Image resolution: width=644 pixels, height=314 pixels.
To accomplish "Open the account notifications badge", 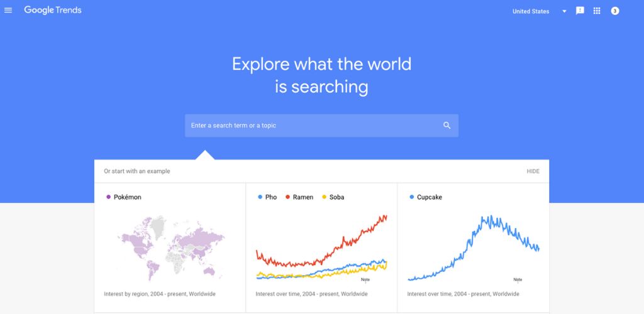I will tap(615, 11).
